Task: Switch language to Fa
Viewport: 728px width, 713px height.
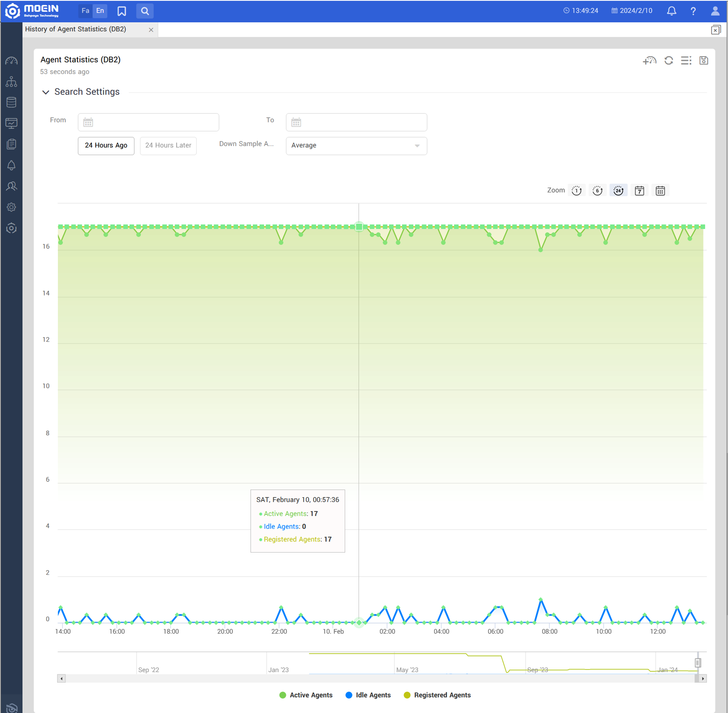Action: pyautogui.click(x=85, y=11)
